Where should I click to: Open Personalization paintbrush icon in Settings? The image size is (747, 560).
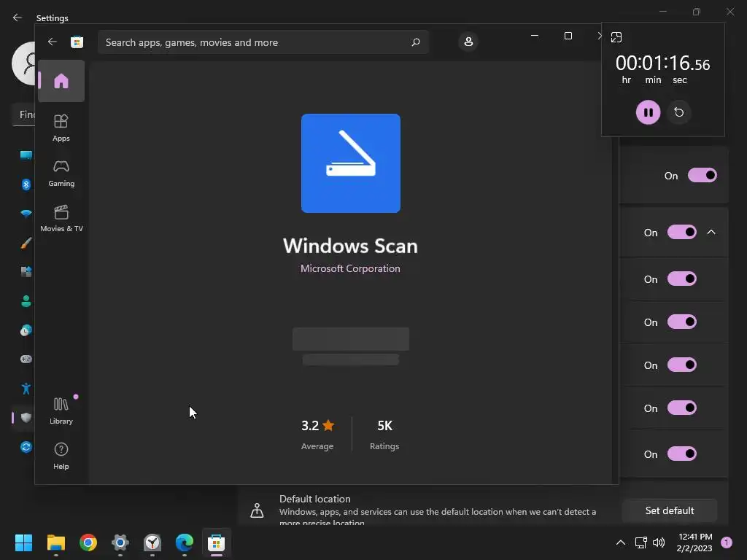pos(26,243)
